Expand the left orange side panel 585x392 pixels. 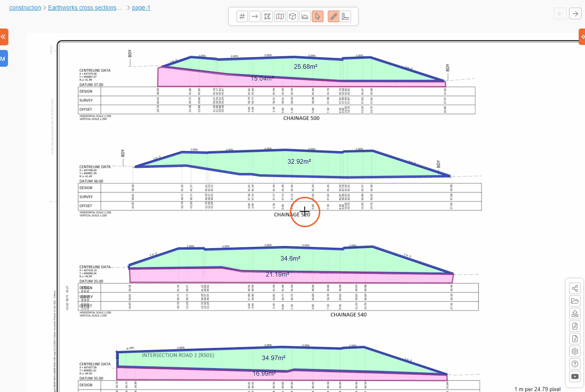point(3,37)
